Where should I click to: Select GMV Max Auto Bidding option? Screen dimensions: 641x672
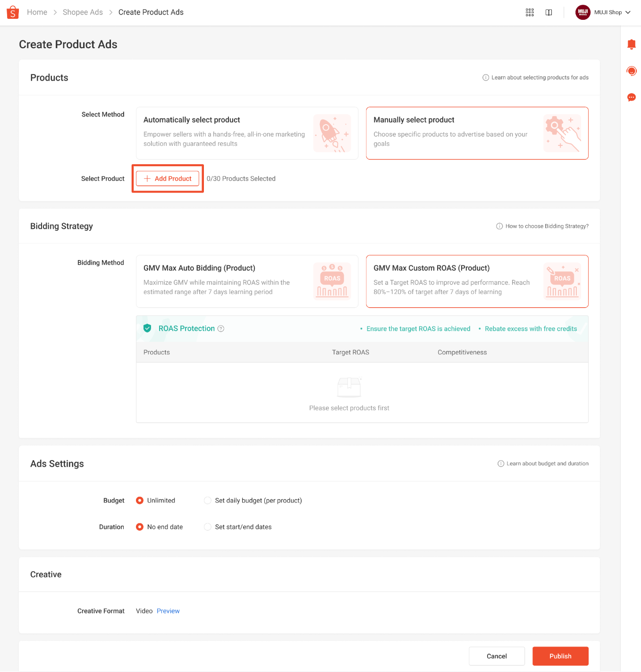tap(247, 281)
